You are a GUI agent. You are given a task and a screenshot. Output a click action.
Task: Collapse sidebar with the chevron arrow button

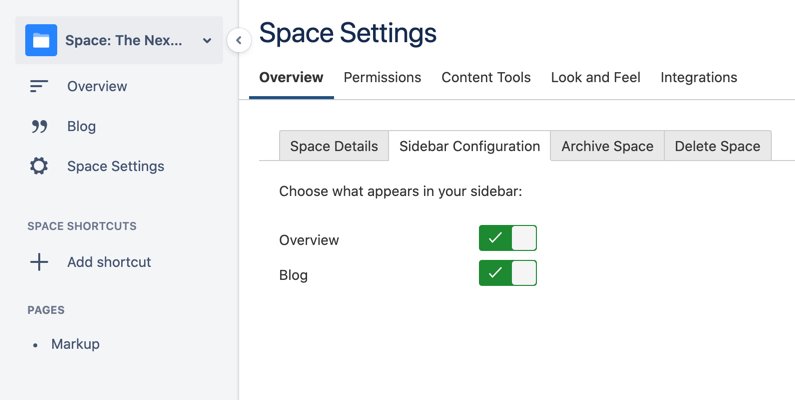tap(238, 40)
